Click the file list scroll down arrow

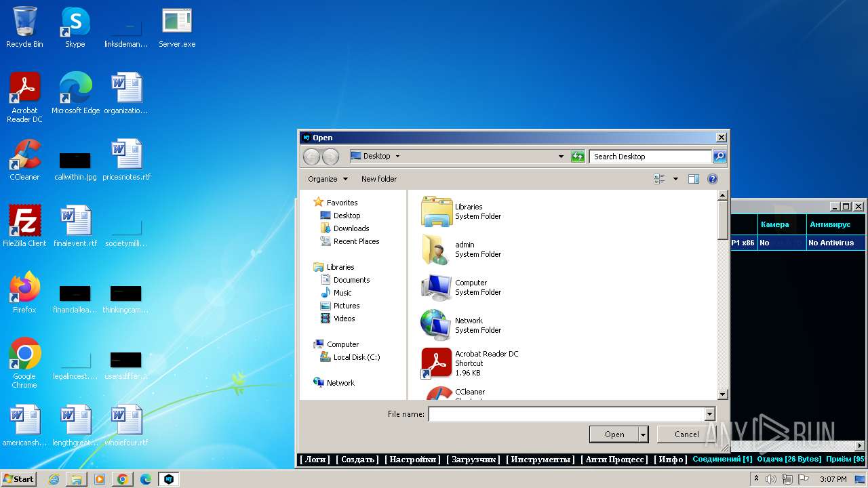point(723,394)
